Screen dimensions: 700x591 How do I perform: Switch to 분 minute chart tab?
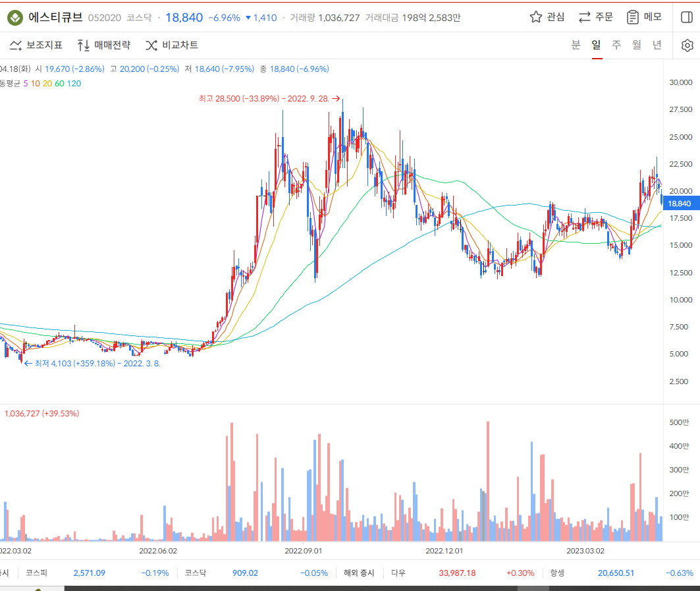click(x=576, y=45)
